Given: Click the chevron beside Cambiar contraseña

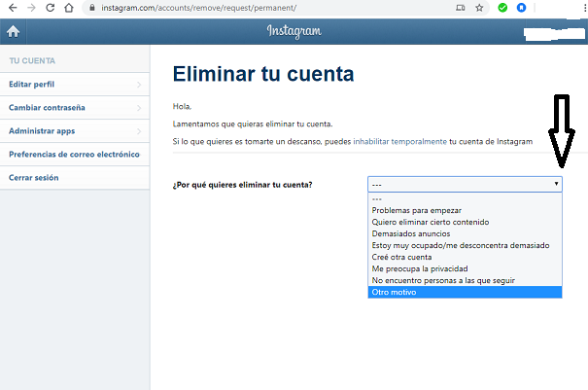Looking at the screenshot, I should (x=139, y=108).
